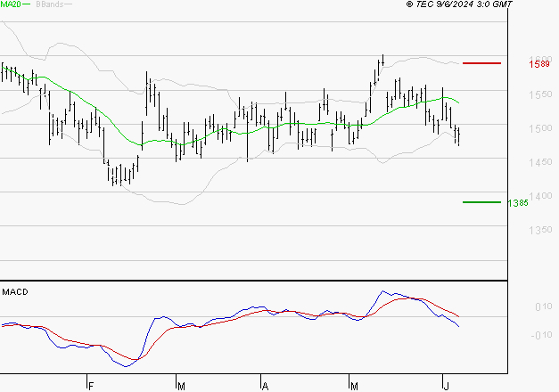Click the 010 MACD axis label
Image resolution: width=559 pixels, height=392 pixels.
coord(543,306)
